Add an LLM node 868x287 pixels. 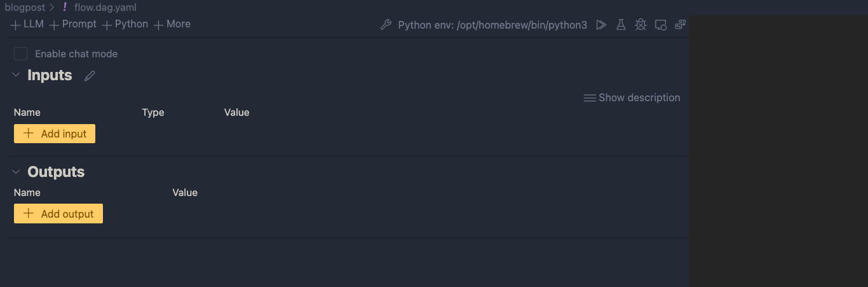pos(27,24)
